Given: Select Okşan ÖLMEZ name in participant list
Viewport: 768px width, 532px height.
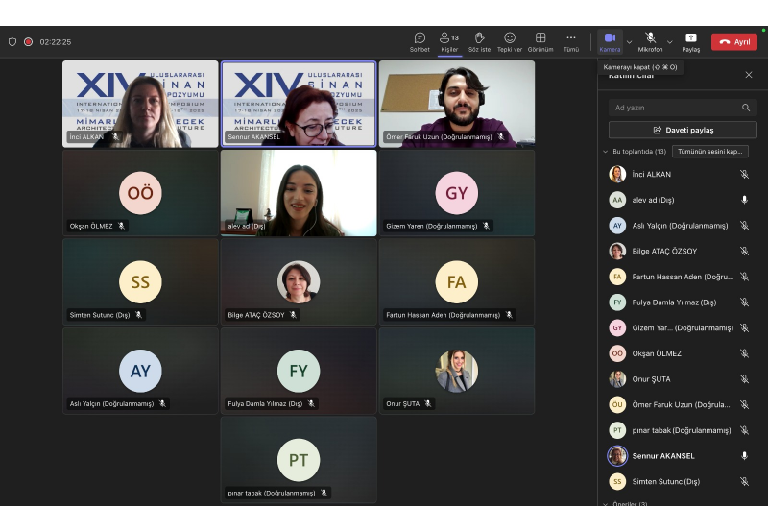Looking at the screenshot, I should coord(657,353).
